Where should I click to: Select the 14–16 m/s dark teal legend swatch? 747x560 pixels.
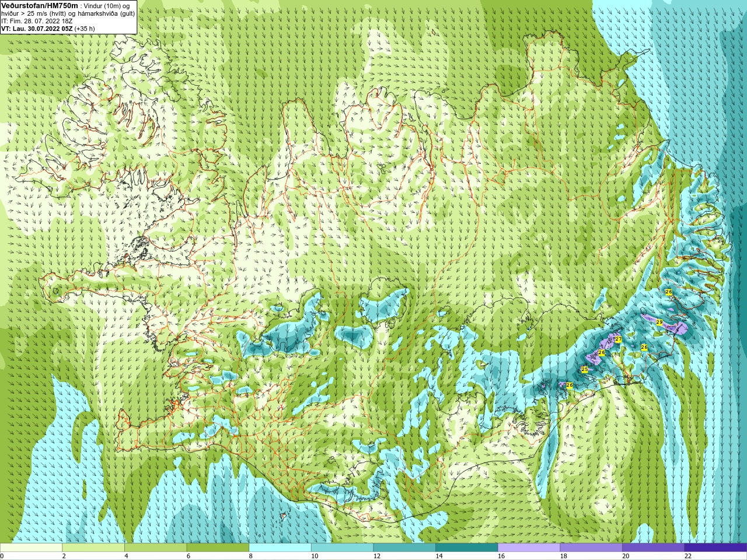click(x=467, y=548)
